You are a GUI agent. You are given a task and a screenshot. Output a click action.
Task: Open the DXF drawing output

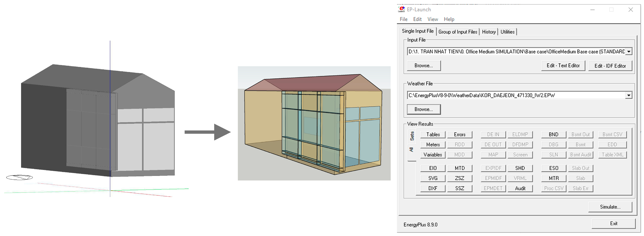click(x=433, y=188)
